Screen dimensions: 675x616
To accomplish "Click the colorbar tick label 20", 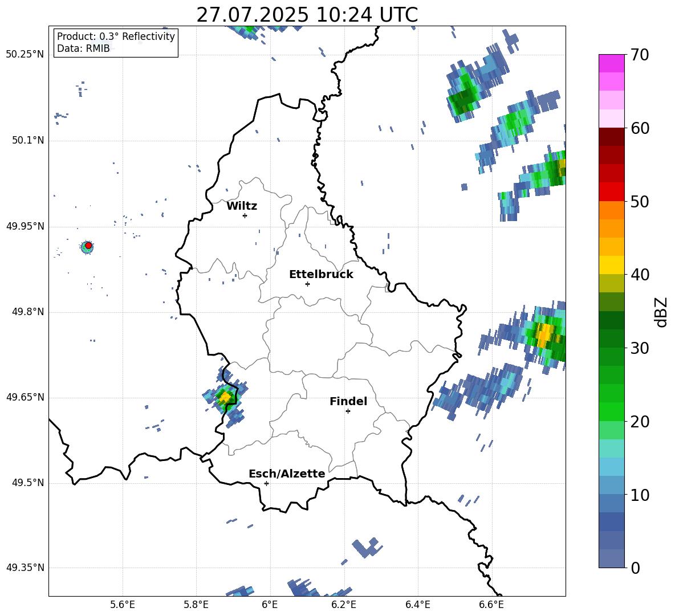I will (640, 422).
